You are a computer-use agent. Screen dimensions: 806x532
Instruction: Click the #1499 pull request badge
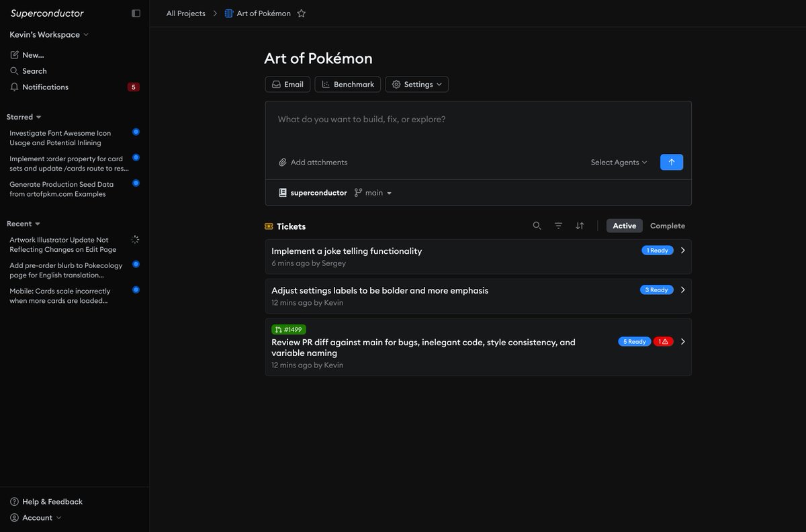288,329
